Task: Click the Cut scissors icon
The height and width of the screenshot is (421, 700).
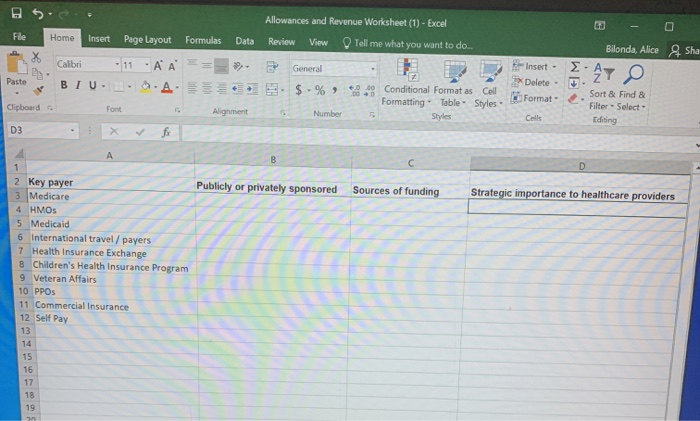Action: pos(36,57)
